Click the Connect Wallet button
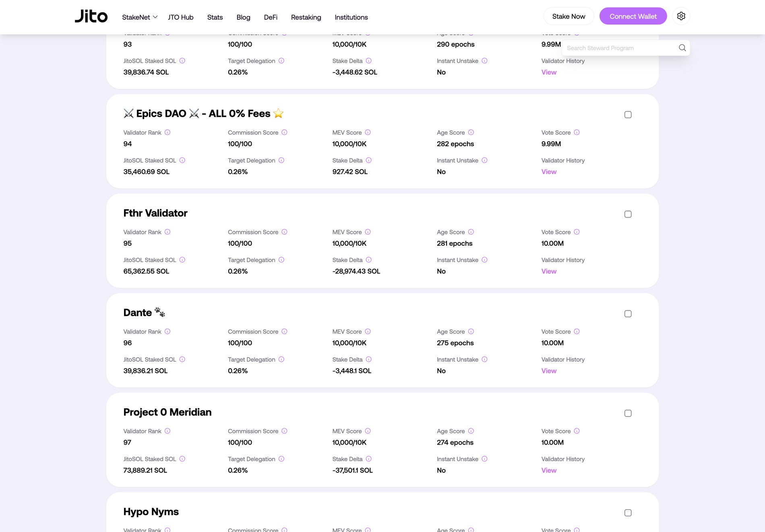Viewport: 765px width, 532px height. tap(633, 17)
